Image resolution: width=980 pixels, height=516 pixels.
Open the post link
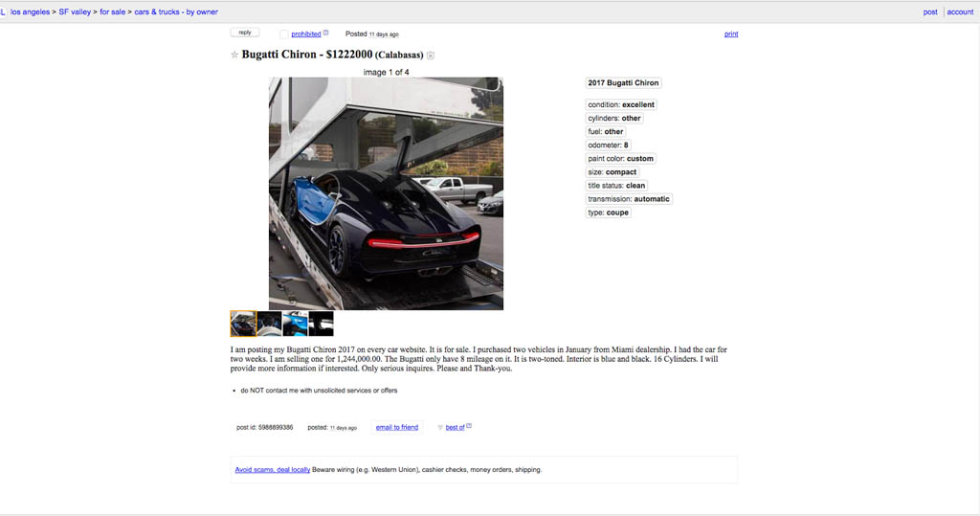(x=930, y=11)
